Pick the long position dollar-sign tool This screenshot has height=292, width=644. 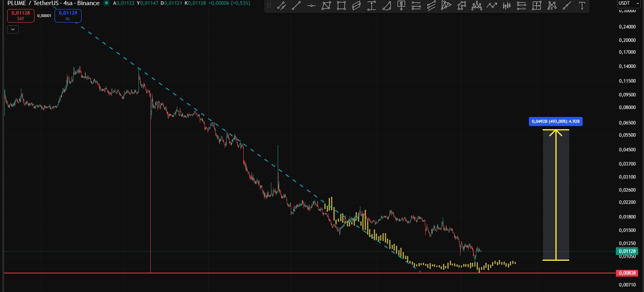[x=401, y=6]
